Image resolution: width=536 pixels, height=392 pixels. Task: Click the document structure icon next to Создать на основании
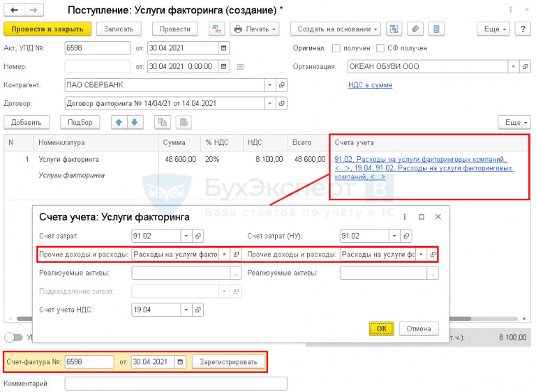(x=394, y=29)
